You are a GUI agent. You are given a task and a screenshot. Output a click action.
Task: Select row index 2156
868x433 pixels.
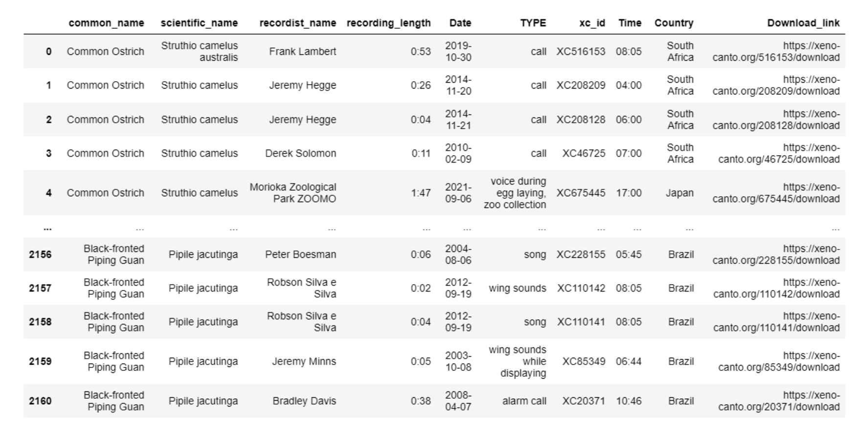pyautogui.click(x=40, y=254)
